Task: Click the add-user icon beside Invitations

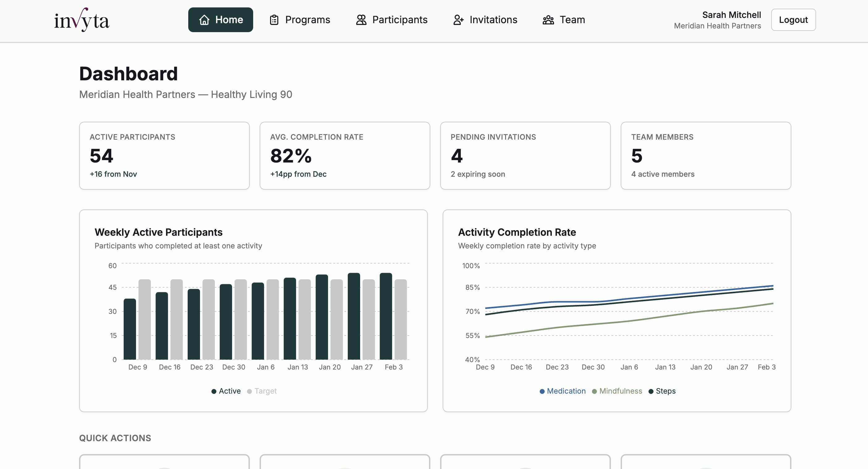Action: [x=458, y=20]
